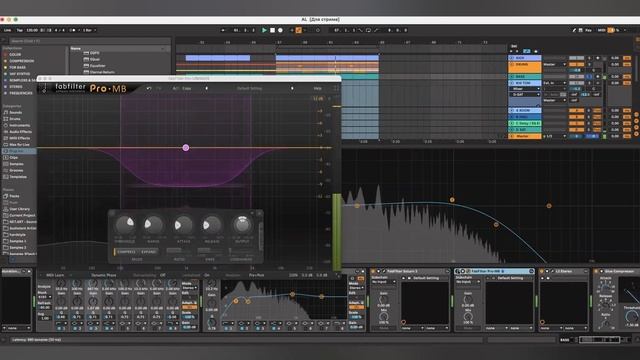Open Max for Live category
This screenshot has height=360, width=640.
[19, 144]
